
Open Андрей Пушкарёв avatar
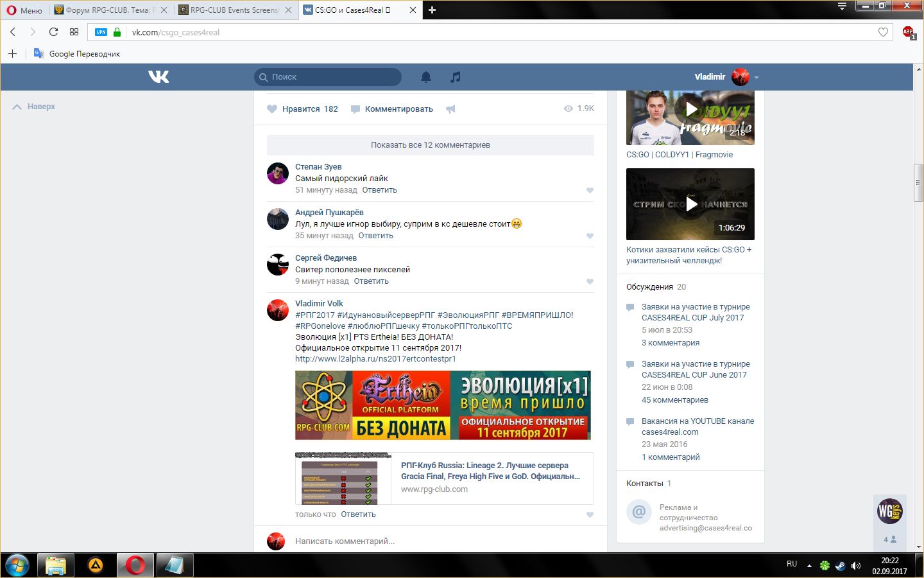point(278,219)
